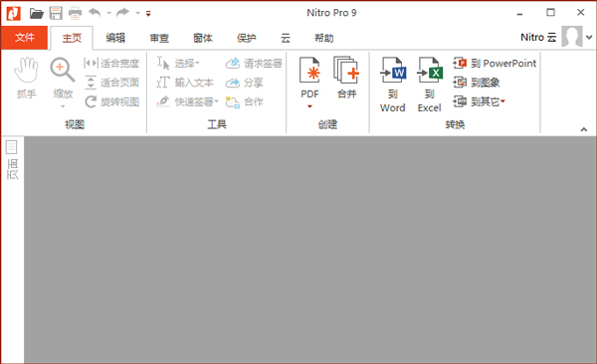Image resolution: width=597 pixels, height=364 pixels.
Task: Click the 分享 share button
Action: pyautogui.click(x=245, y=83)
